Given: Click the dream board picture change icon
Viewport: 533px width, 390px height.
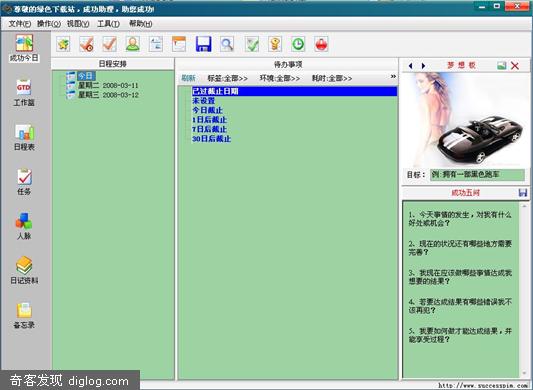Looking at the screenshot, I should (502, 66).
